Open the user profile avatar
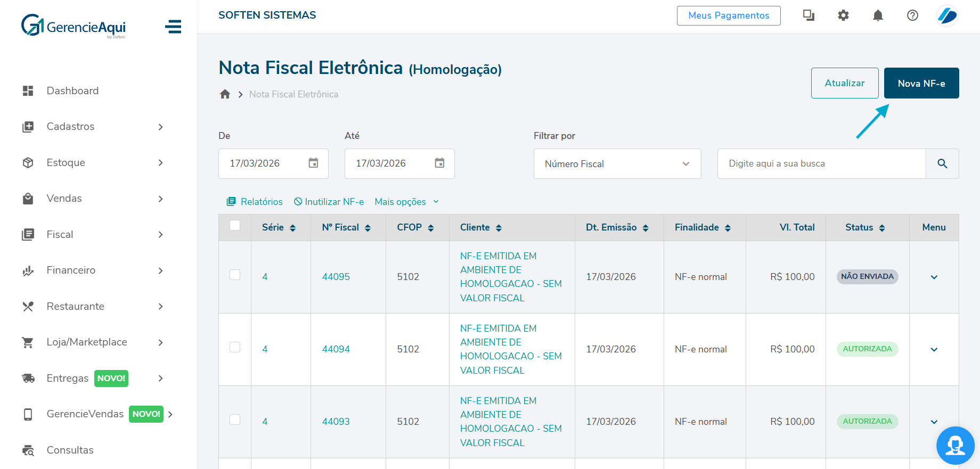980x469 pixels. click(947, 15)
